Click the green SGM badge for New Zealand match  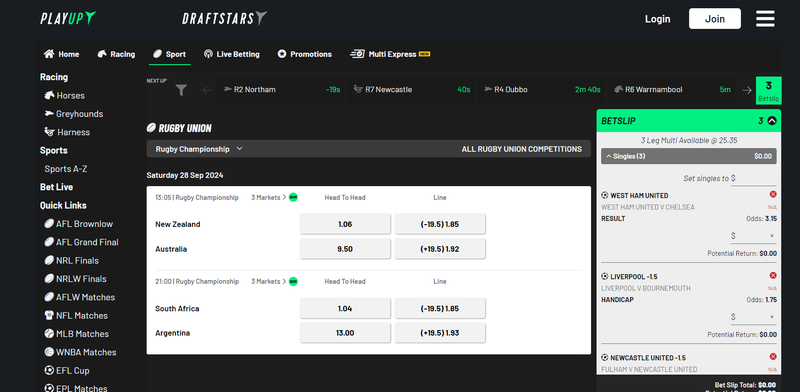(x=293, y=197)
